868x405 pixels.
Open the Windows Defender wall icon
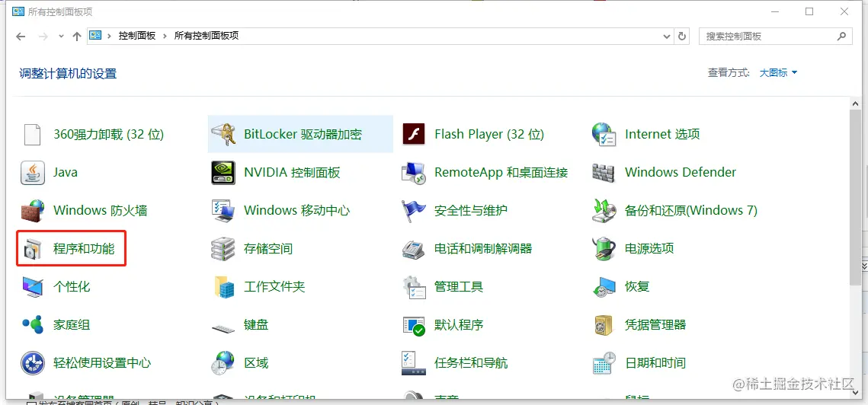(604, 173)
